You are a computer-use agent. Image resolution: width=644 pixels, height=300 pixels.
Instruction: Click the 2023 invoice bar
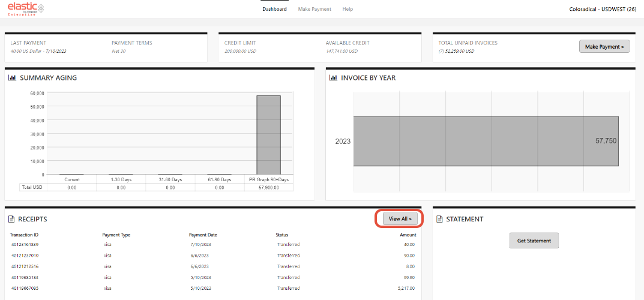click(x=486, y=141)
